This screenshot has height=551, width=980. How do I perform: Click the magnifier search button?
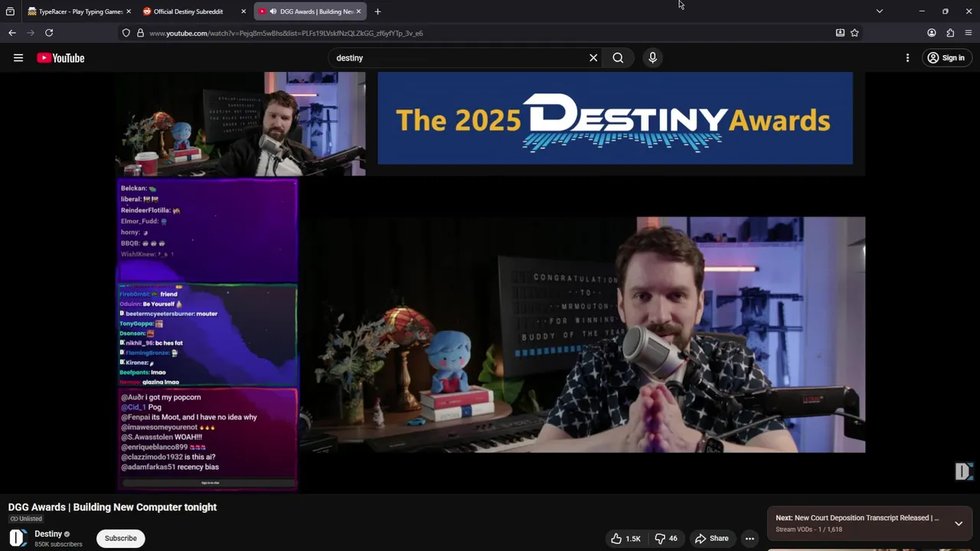coord(618,57)
